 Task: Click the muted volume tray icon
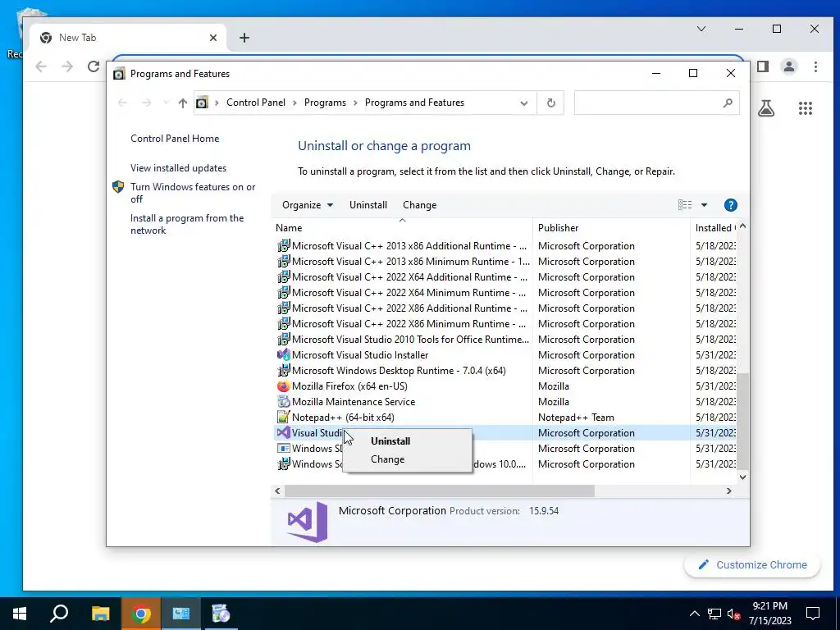click(x=733, y=614)
